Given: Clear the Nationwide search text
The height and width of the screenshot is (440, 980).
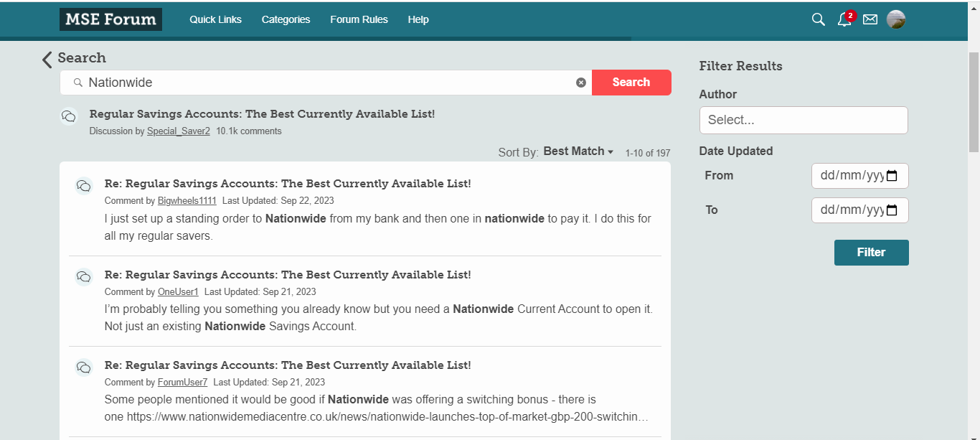Looking at the screenshot, I should (x=581, y=83).
